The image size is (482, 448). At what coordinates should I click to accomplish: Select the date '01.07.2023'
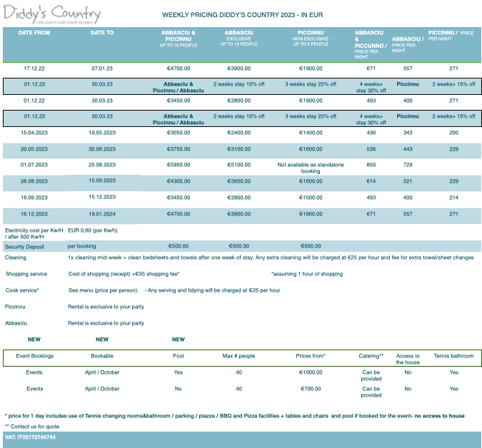[34, 165]
